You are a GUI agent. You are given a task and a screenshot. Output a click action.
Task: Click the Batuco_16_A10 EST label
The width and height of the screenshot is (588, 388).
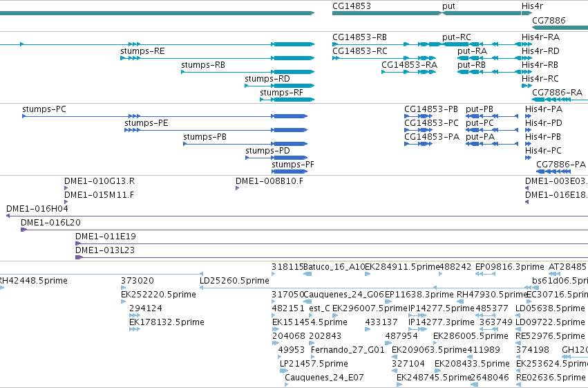[x=334, y=267]
